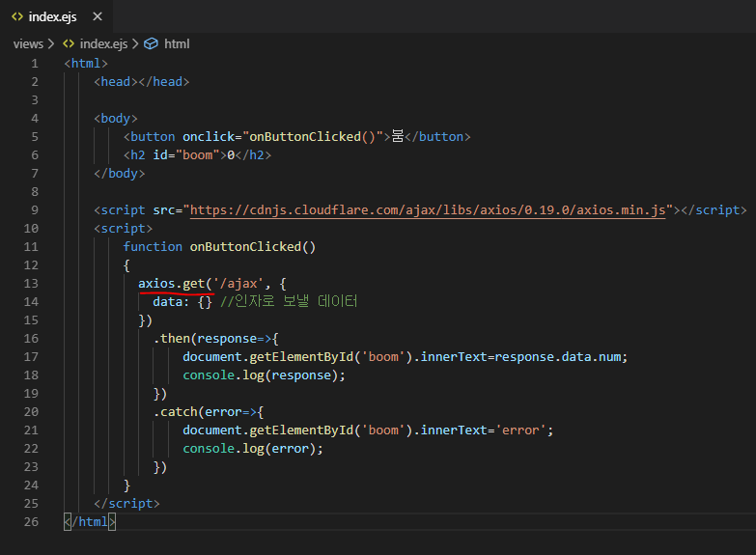Click the html symbol cube icon in breadcrumbs

tap(153, 43)
